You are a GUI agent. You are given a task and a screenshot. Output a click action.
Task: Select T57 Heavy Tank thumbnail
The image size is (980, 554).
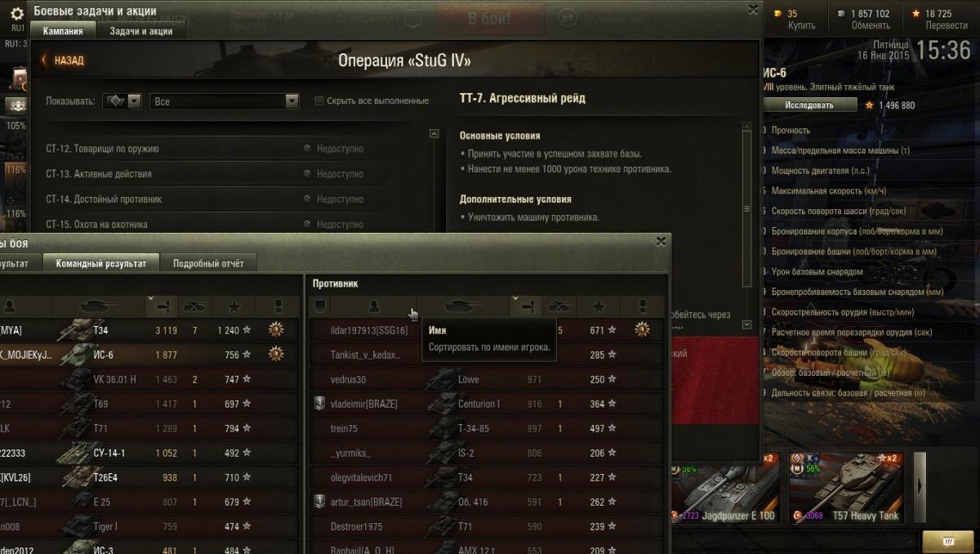tap(846, 488)
